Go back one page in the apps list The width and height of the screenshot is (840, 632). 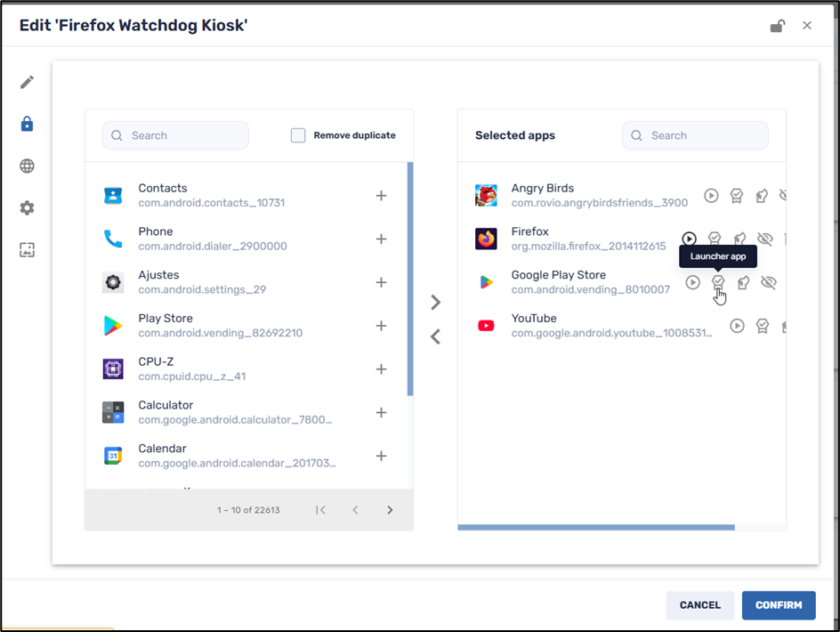click(x=355, y=509)
